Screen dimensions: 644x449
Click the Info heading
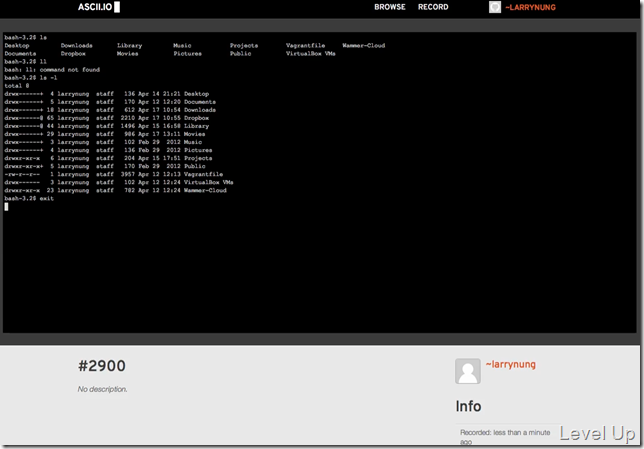468,406
